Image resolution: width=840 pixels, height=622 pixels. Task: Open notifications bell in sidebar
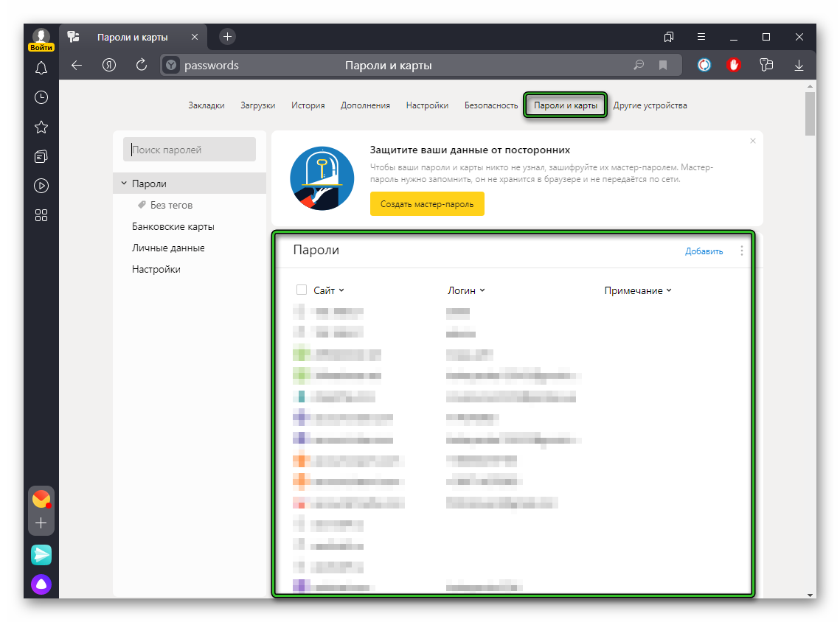41,69
